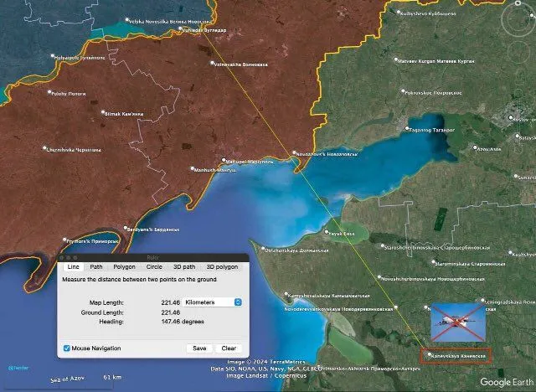Disable the Mouse Navigation checkbox
This screenshot has width=536, height=392.
67,348
